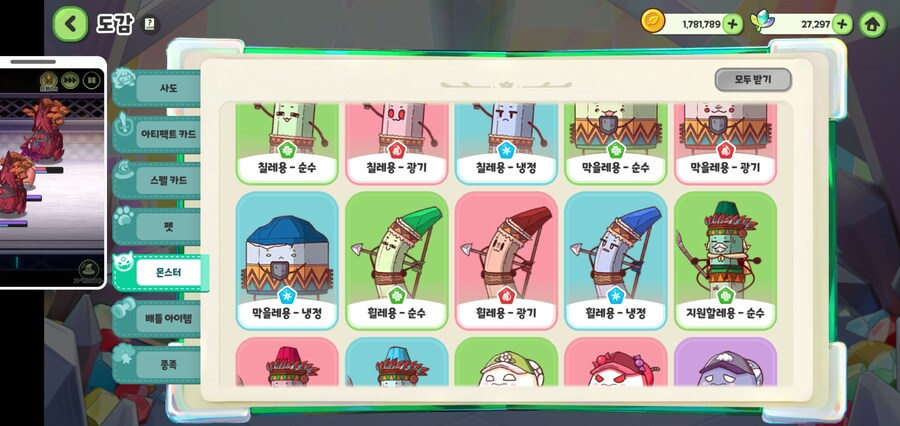Image resolution: width=900 pixels, height=426 pixels.
Task: Open the question mark help icon
Action: click(150, 24)
